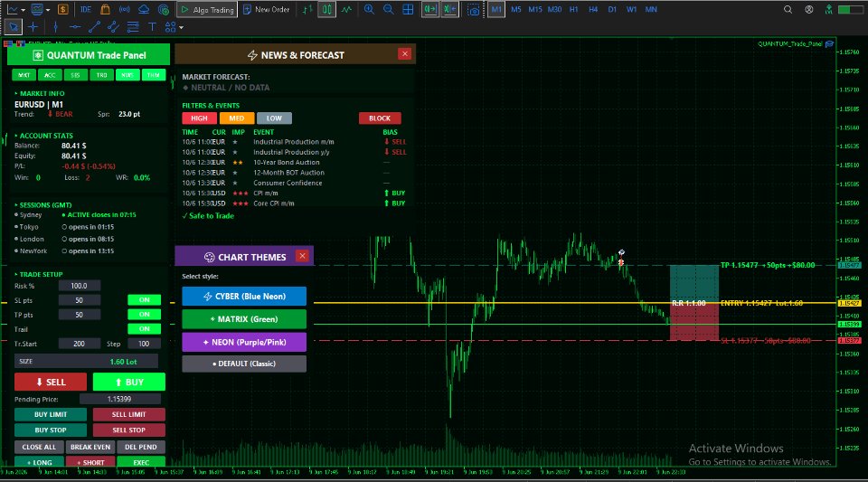868x482 pixels.
Task: Click the orange dollar sign icon
Action: (63, 9)
